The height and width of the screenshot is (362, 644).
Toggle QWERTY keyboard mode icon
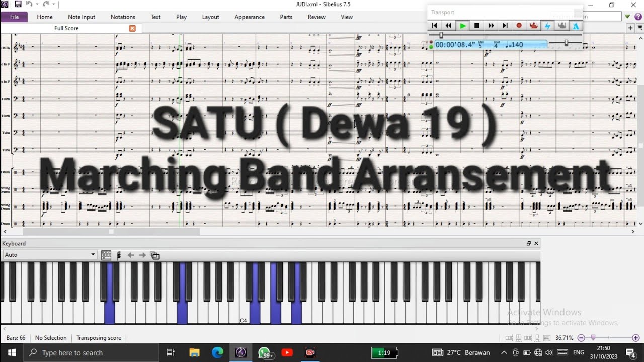coord(106,255)
